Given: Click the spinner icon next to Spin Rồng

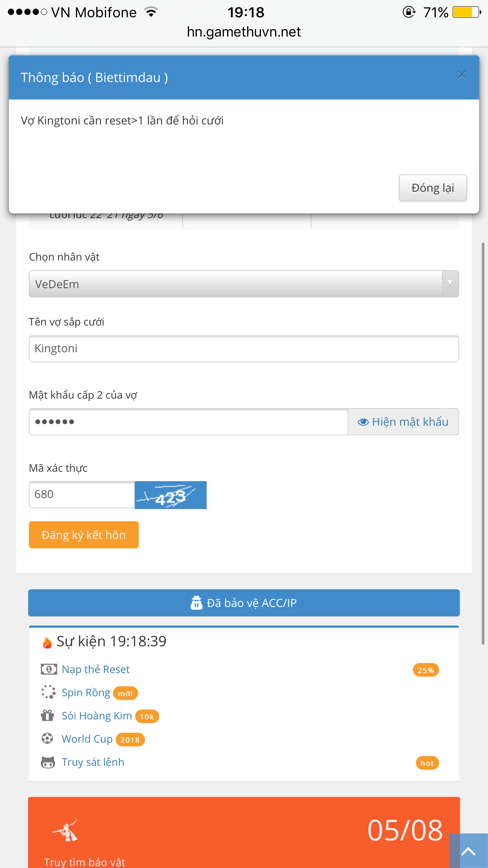Looking at the screenshot, I should [48, 692].
